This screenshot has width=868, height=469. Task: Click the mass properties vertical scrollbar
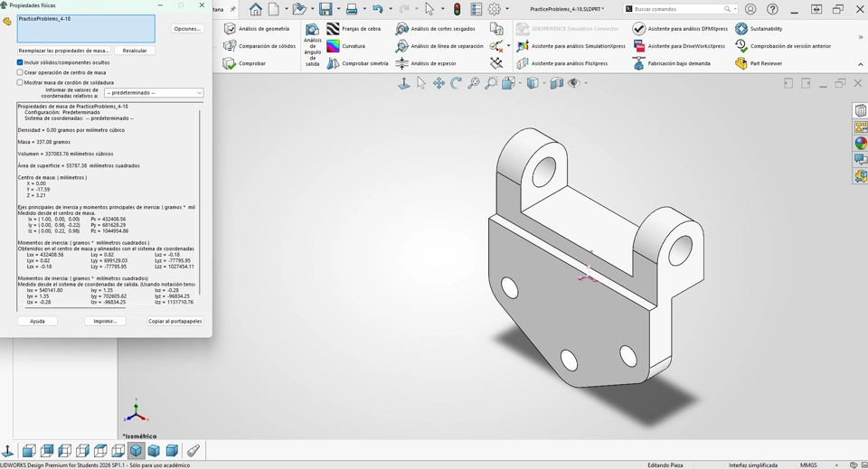point(200,202)
